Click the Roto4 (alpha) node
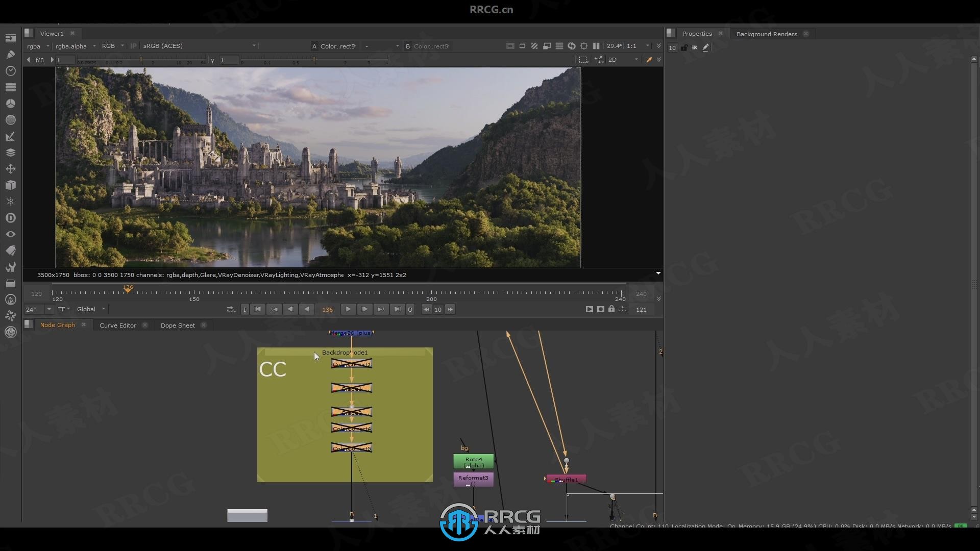The height and width of the screenshot is (551, 980). pyautogui.click(x=474, y=462)
